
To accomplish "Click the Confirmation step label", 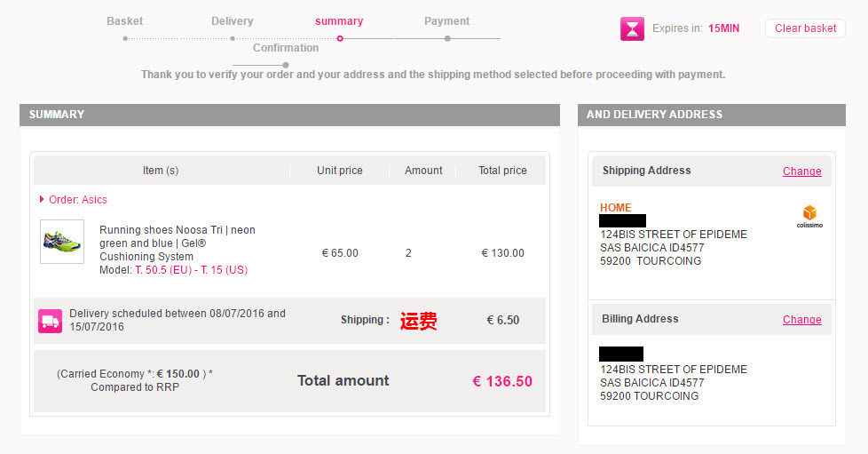I will click(x=286, y=48).
